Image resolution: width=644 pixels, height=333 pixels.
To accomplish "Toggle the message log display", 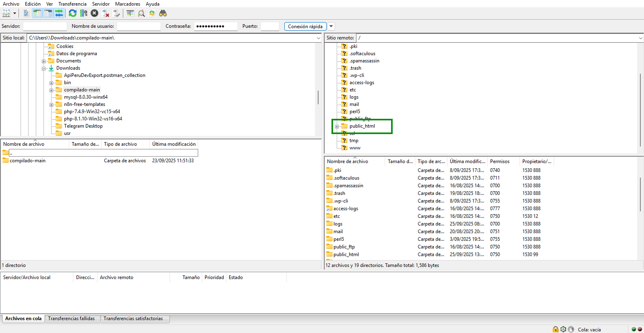I will [26, 13].
